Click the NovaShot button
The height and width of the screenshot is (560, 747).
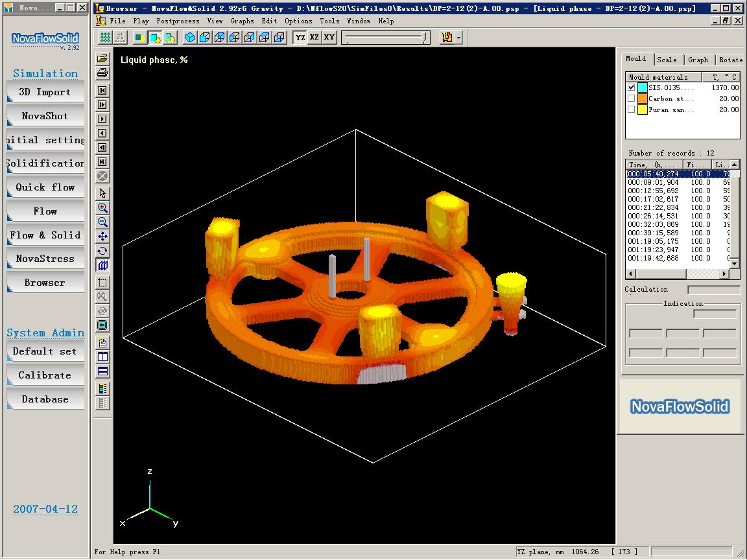pos(45,115)
